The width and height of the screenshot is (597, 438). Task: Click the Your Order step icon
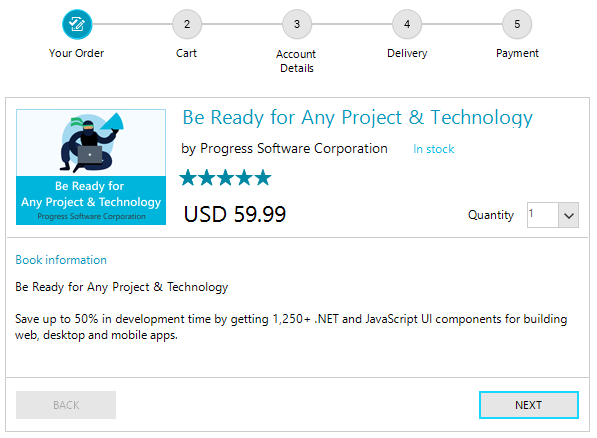pyautogui.click(x=77, y=24)
